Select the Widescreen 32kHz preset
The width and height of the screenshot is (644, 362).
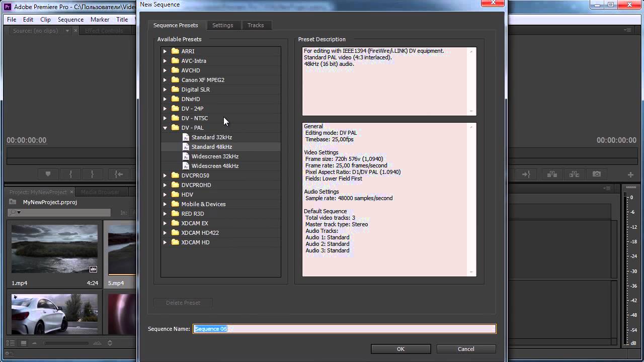click(215, 156)
